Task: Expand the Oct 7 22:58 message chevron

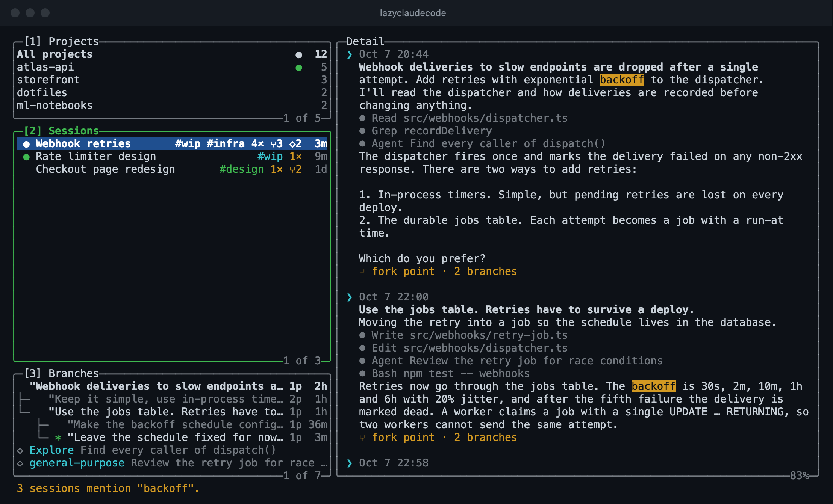Action: (x=350, y=463)
